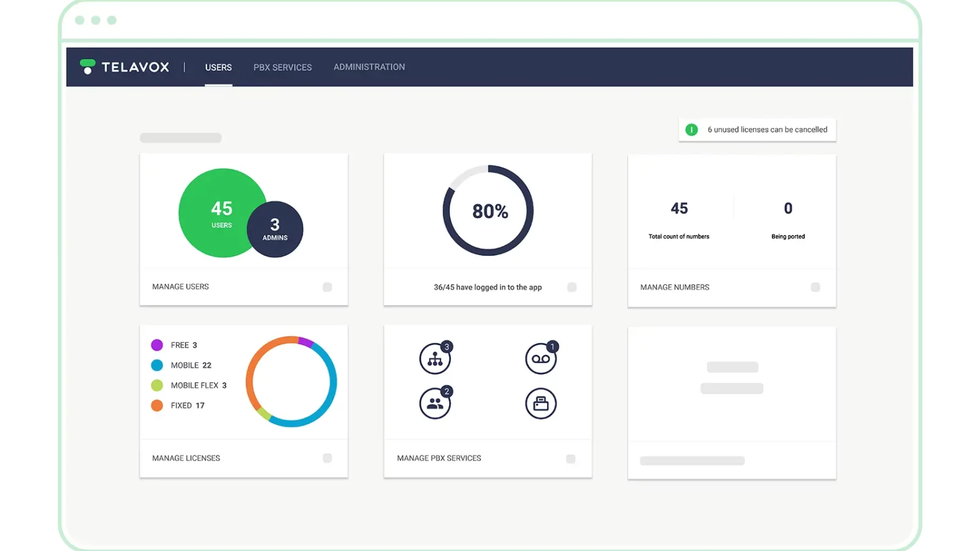Open the fax machine PBX service icon
The width and height of the screenshot is (980, 551).
pyautogui.click(x=541, y=403)
